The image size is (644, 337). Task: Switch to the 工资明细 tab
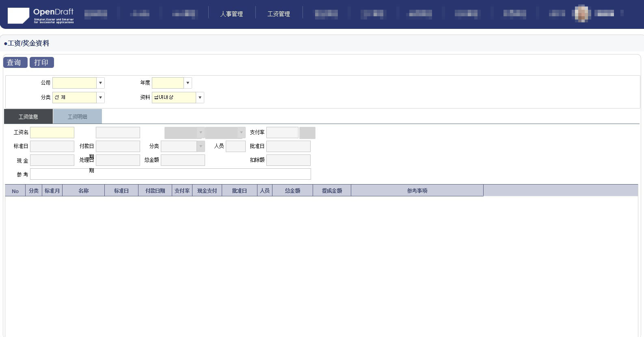77,117
